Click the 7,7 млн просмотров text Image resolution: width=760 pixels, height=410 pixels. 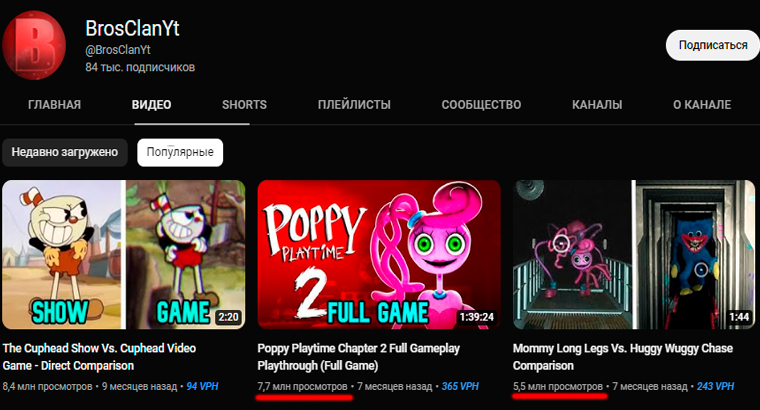click(302, 387)
